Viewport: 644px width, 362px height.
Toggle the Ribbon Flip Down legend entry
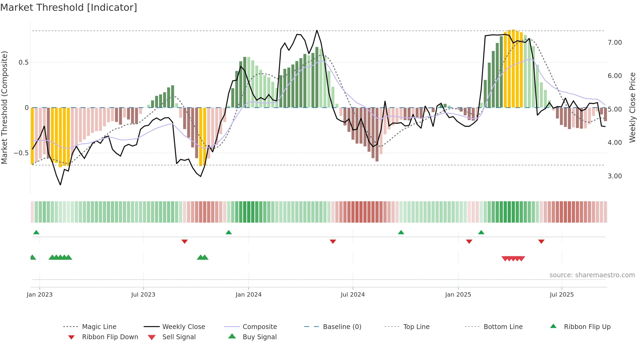point(103,337)
